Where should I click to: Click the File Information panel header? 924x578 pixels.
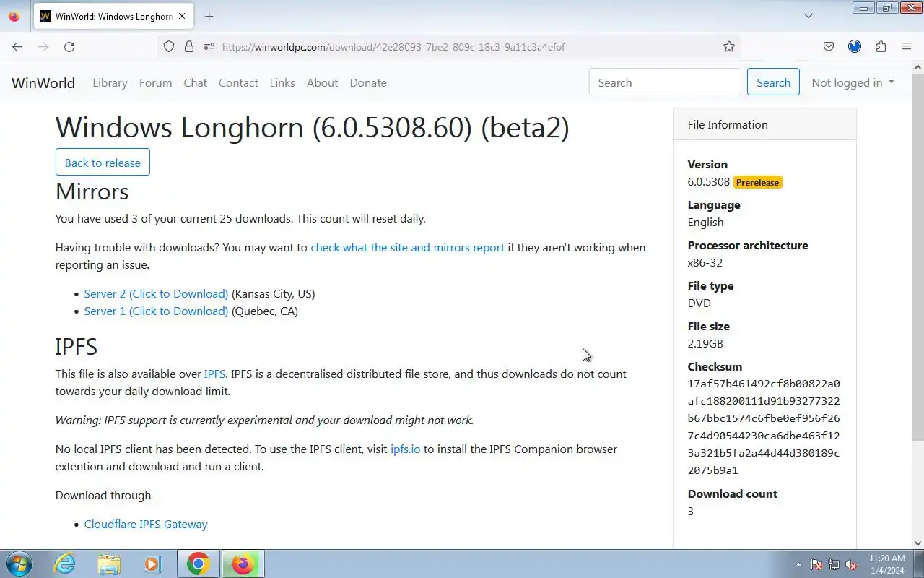pos(764,124)
